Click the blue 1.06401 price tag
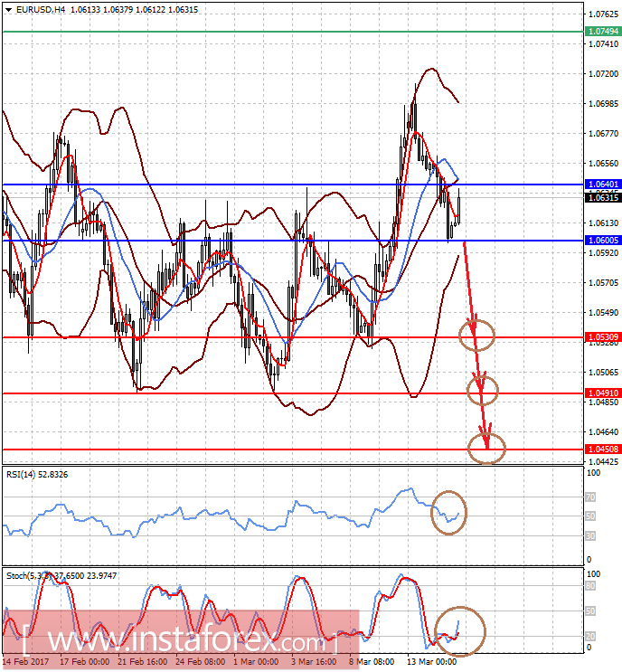 603,185
